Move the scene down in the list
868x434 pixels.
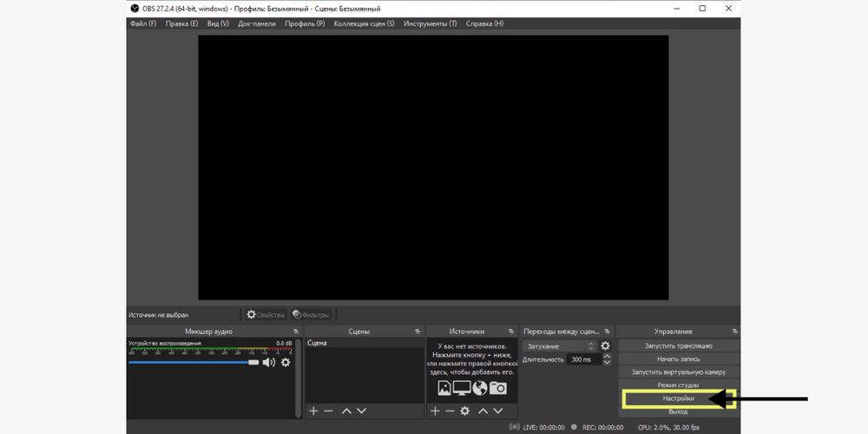pos(361,411)
